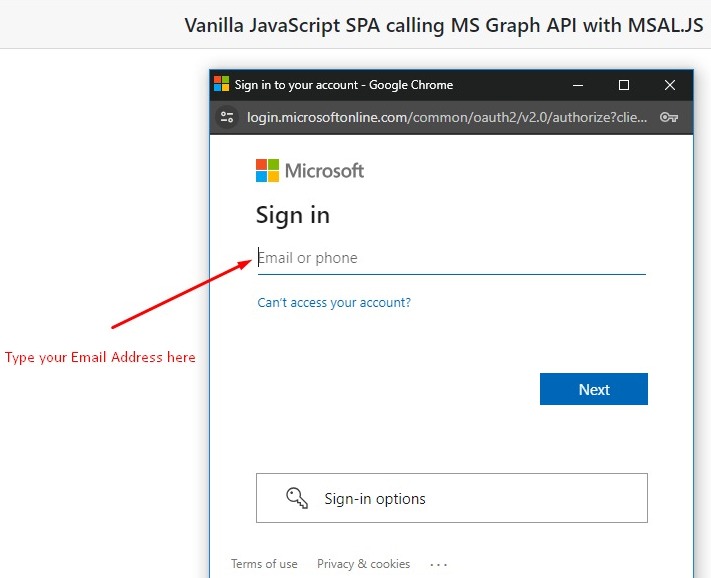
Task: Open the Terms of use link
Action: click(x=264, y=564)
